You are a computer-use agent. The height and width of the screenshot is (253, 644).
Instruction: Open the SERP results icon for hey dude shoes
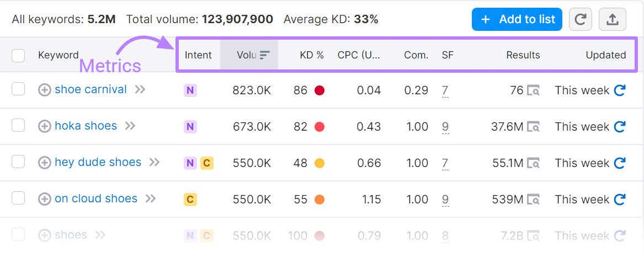pos(533,163)
